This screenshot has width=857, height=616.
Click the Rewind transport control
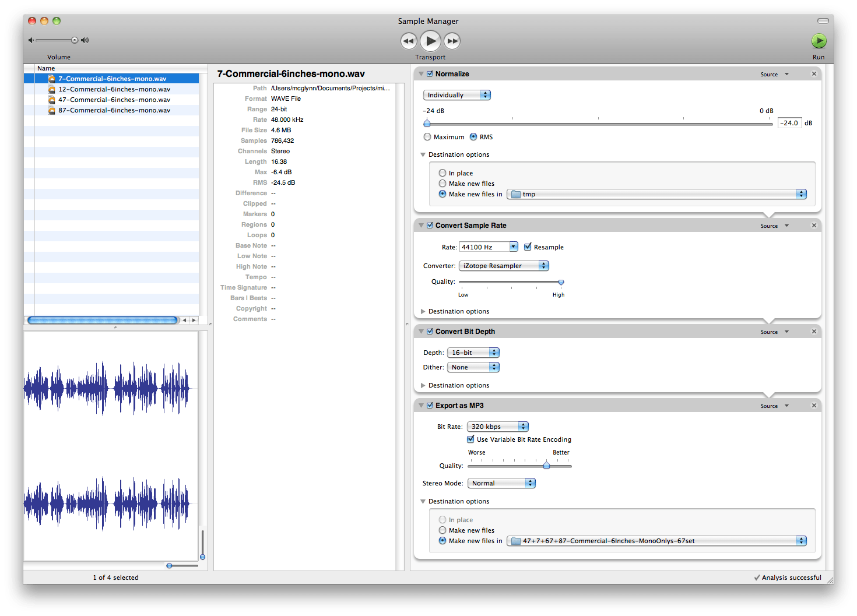click(x=409, y=40)
